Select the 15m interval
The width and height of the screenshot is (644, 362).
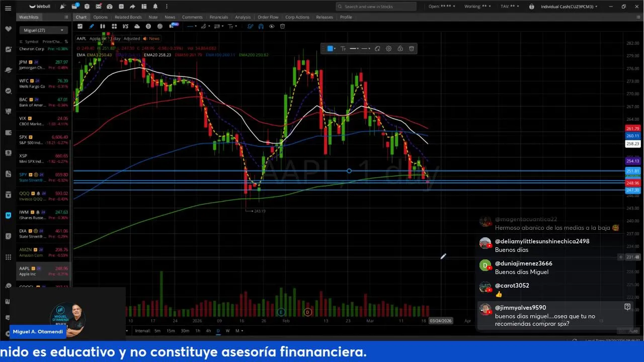[171, 330]
